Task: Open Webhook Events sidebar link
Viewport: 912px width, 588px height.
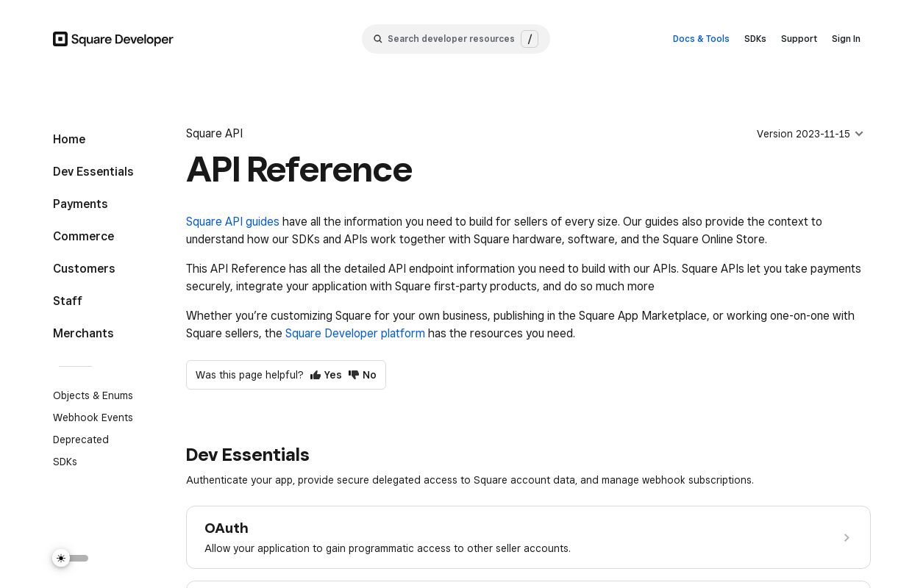Action: (x=93, y=417)
